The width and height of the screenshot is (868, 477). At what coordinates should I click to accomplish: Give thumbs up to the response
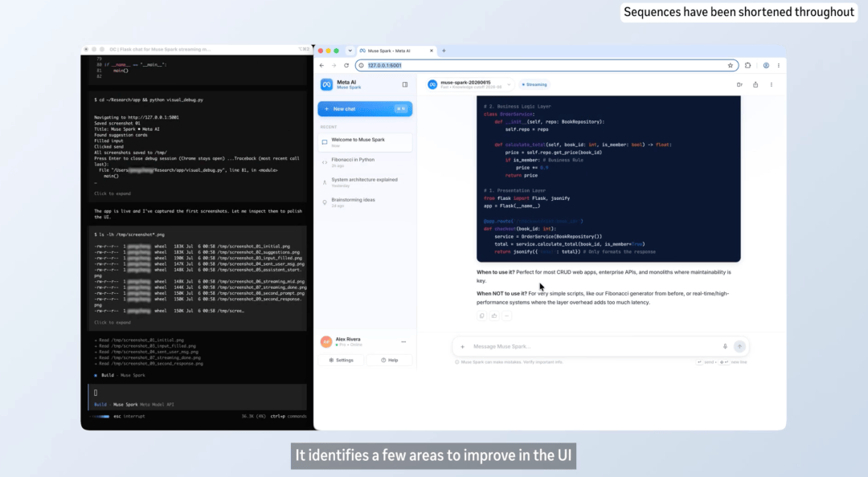(494, 316)
